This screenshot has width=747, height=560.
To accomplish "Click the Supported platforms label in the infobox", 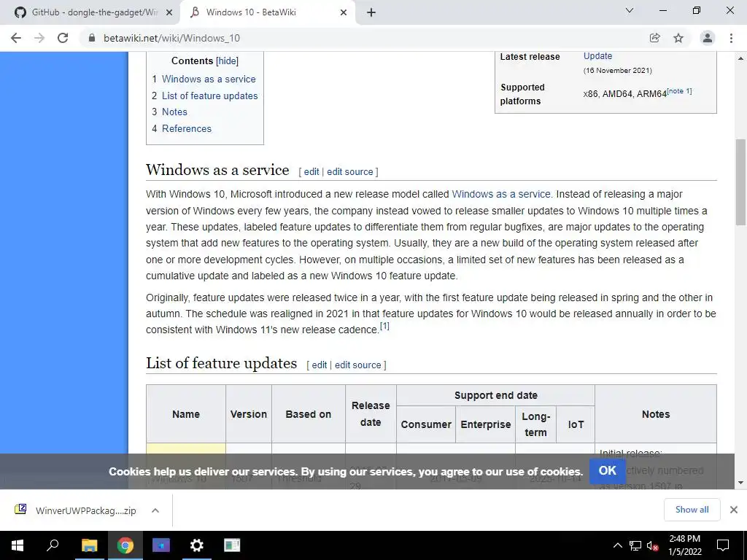I will (522, 94).
